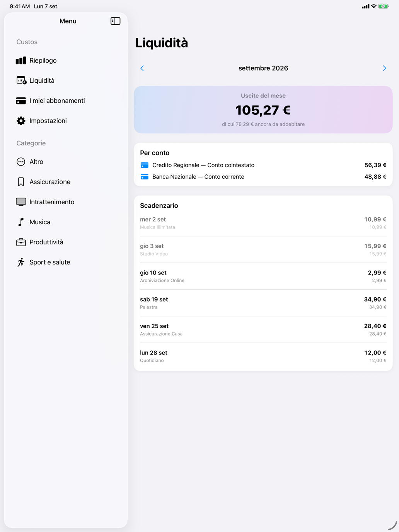Screen dimensions: 399x532
Task: Click the Sport e salute runner icon
Action: [x=21, y=262]
